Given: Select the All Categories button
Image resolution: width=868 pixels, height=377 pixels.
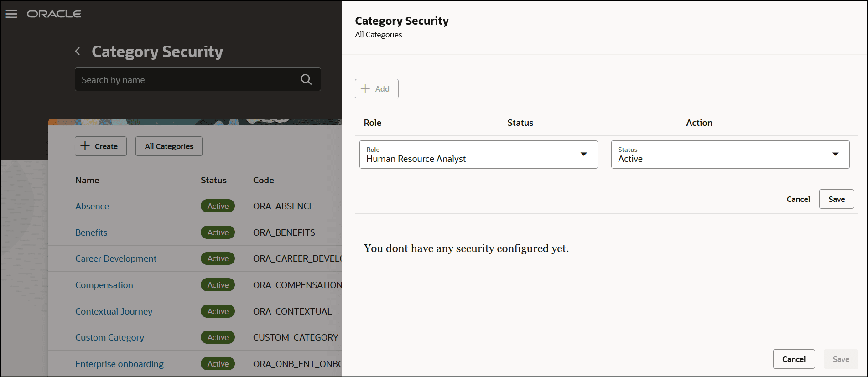Looking at the screenshot, I should pyautogui.click(x=169, y=146).
